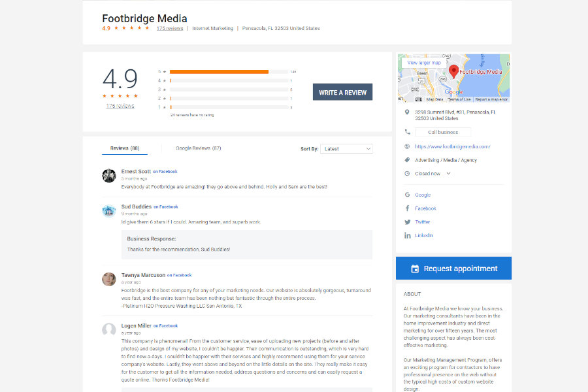The image size is (588, 392).
Task: Open the LinkedIn profile link
Action: click(x=424, y=236)
